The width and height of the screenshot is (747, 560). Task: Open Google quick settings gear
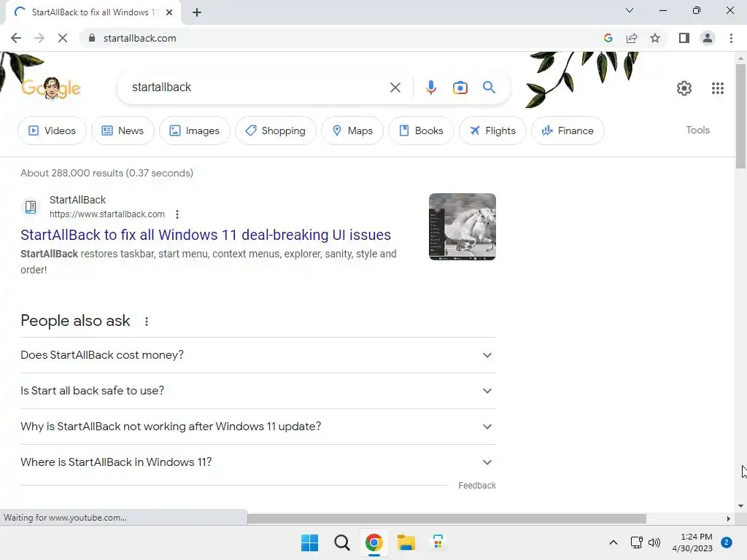coord(684,88)
